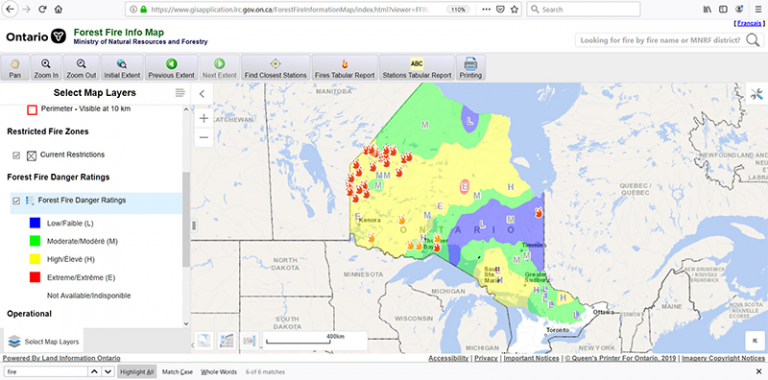
Task: Activate the Zoom Out toolbar tool
Action: coord(81,68)
